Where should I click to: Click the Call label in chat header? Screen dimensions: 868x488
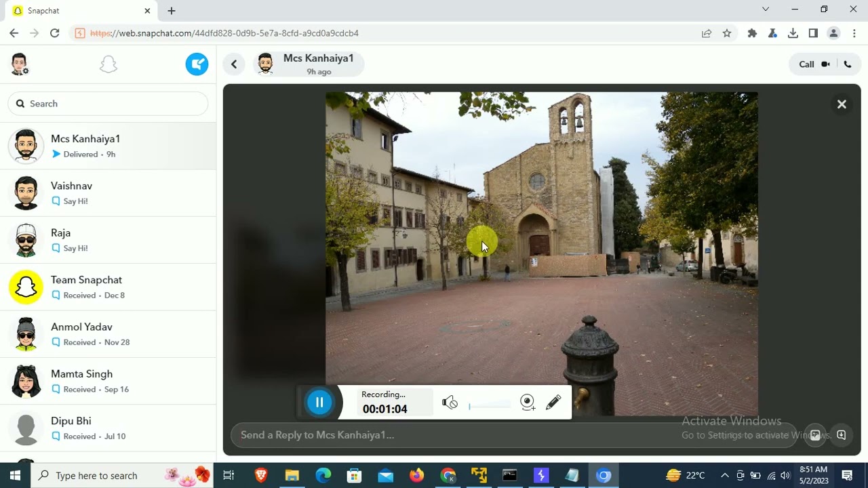(806, 64)
